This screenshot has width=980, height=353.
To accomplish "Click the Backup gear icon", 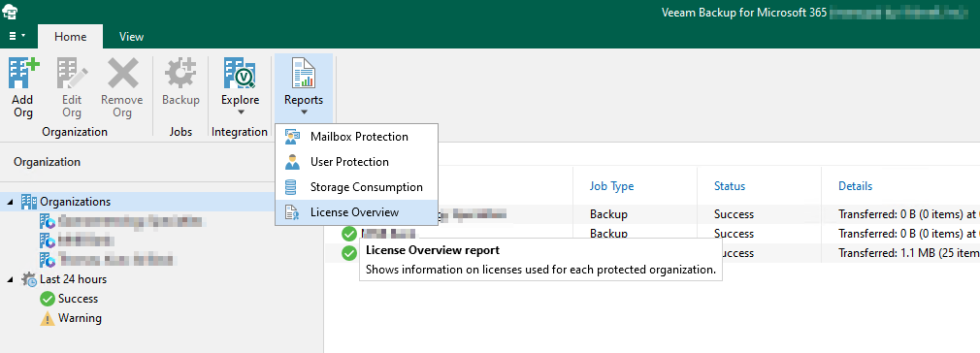I will point(180,73).
